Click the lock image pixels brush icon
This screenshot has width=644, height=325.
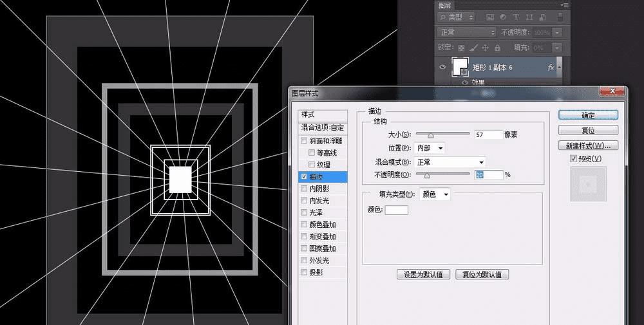473,48
